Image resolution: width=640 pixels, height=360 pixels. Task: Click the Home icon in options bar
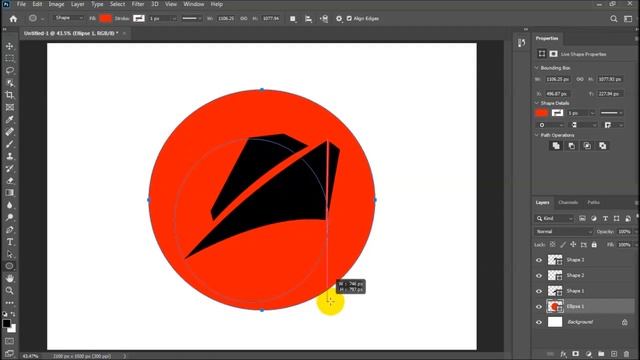13,19
